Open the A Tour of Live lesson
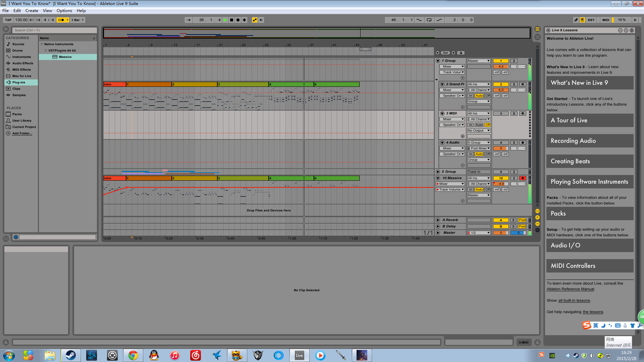The height and width of the screenshot is (362, 644). (x=590, y=120)
